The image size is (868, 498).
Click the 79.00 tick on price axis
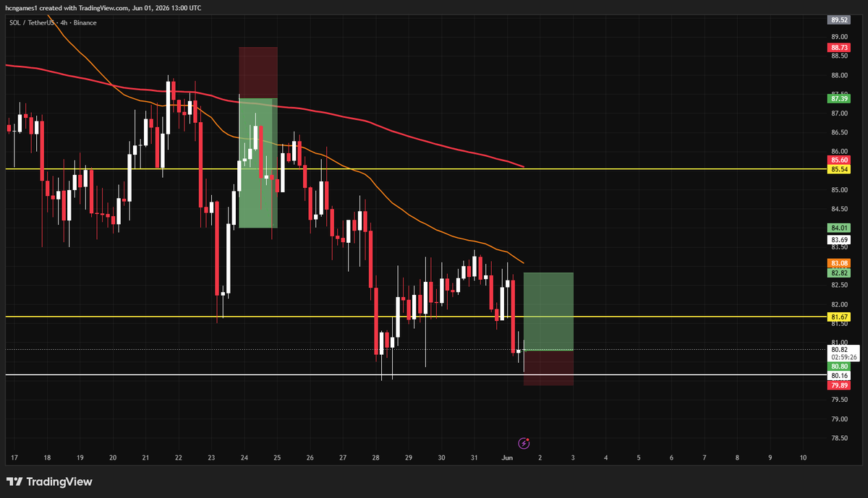click(840, 419)
